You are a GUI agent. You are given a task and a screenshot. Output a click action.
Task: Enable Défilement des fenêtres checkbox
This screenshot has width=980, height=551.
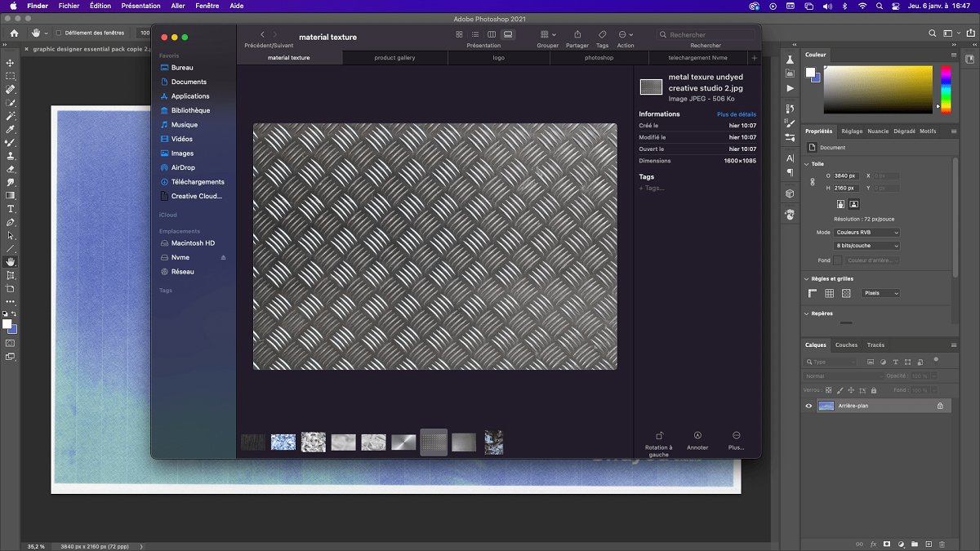[x=58, y=33]
